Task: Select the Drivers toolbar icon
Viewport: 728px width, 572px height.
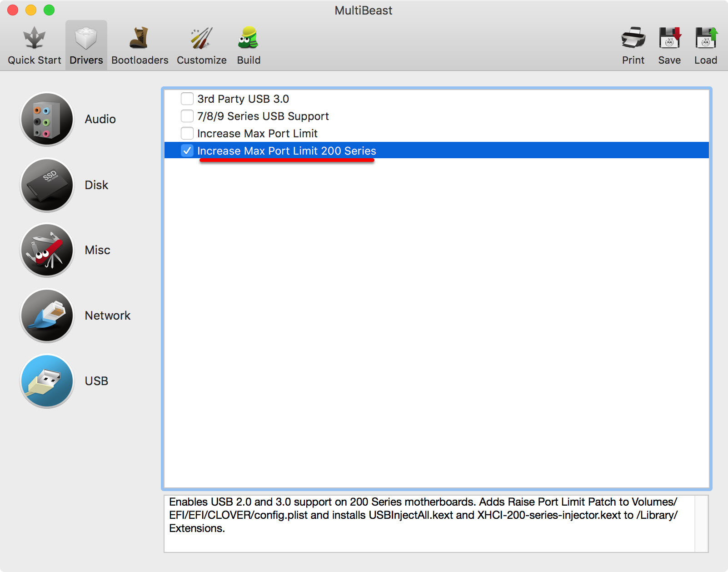Action: pos(86,45)
